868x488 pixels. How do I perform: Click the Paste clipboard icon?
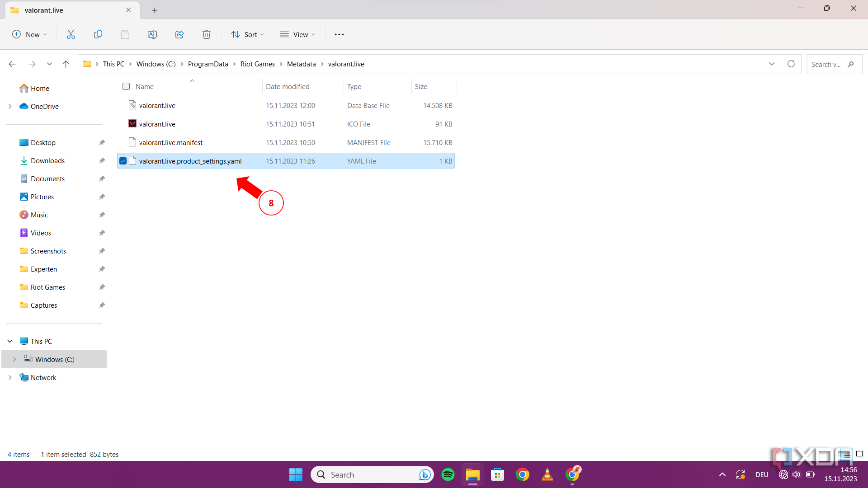click(125, 34)
